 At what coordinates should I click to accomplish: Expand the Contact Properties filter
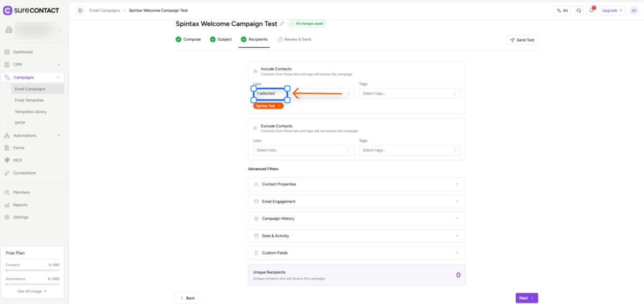click(356, 184)
